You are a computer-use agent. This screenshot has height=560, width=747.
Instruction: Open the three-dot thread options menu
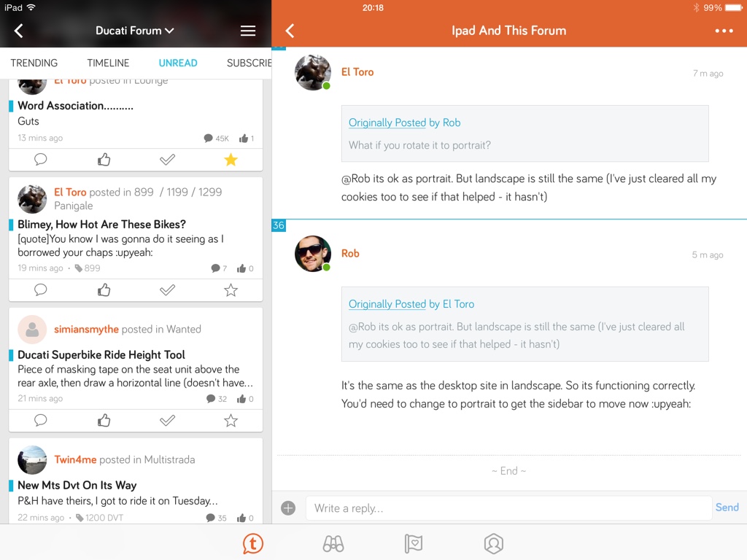(x=724, y=31)
